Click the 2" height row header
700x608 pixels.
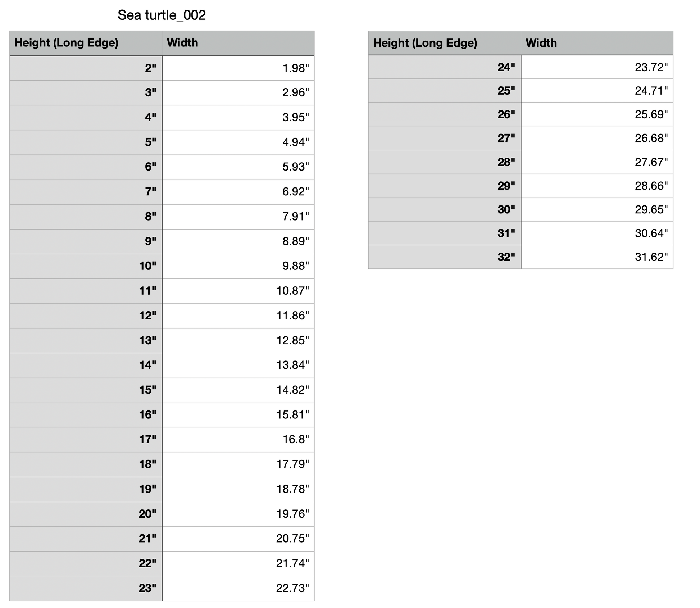coord(86,68)
